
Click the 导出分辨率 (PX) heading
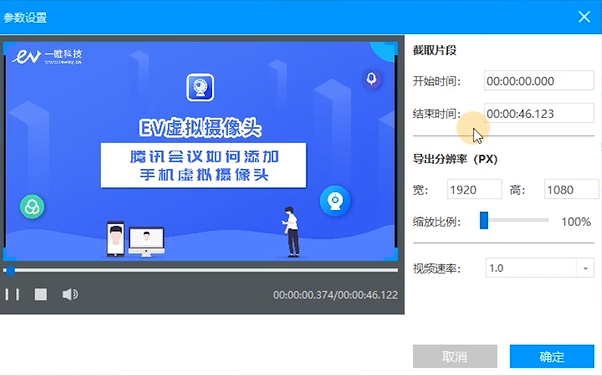point(455,159)
